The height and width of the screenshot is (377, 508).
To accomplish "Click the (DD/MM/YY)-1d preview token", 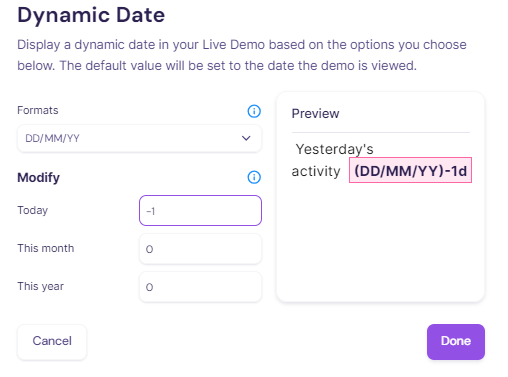I will coord(410,170).
